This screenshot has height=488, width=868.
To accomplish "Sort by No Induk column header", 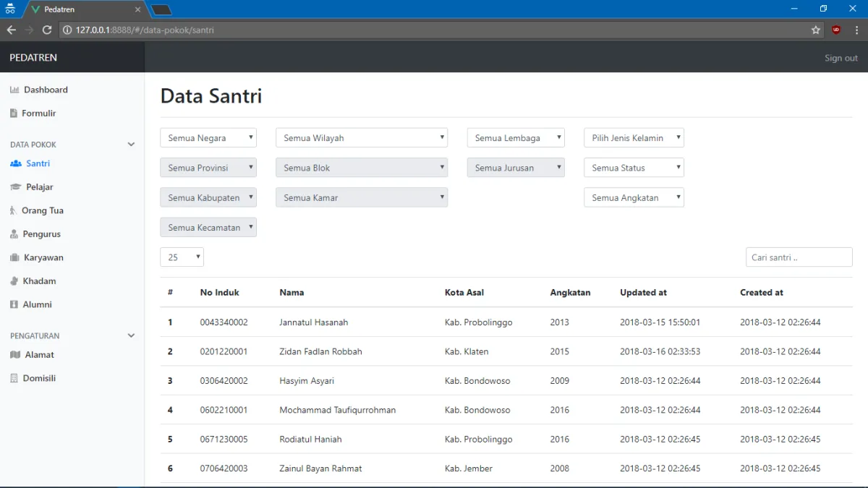I will pyautogui.click(x=220, y=293).
